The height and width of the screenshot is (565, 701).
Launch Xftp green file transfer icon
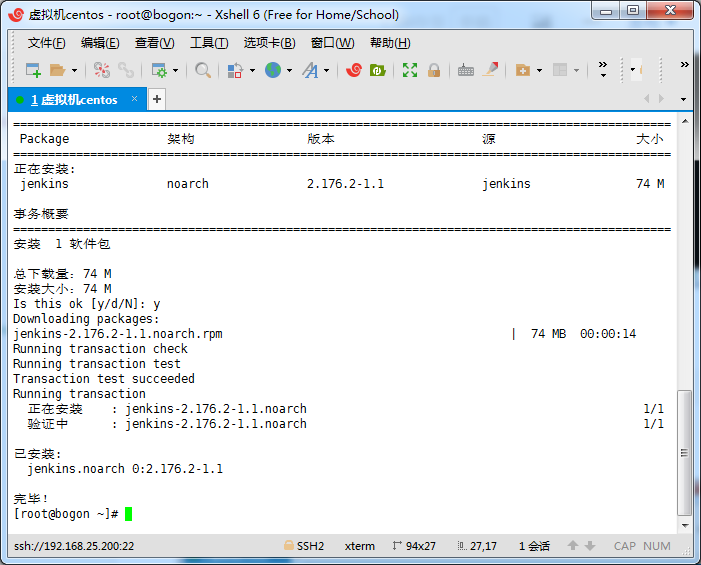(x=377, y=70)
